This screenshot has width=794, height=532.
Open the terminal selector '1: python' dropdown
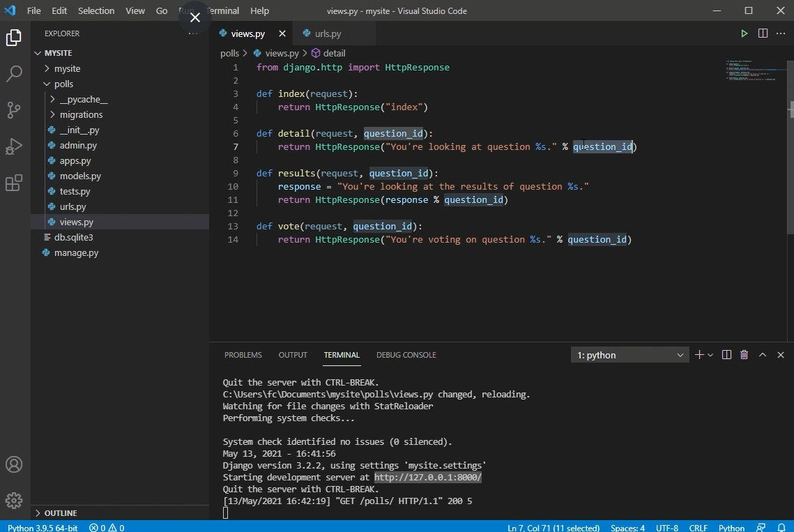click(630, 355)
